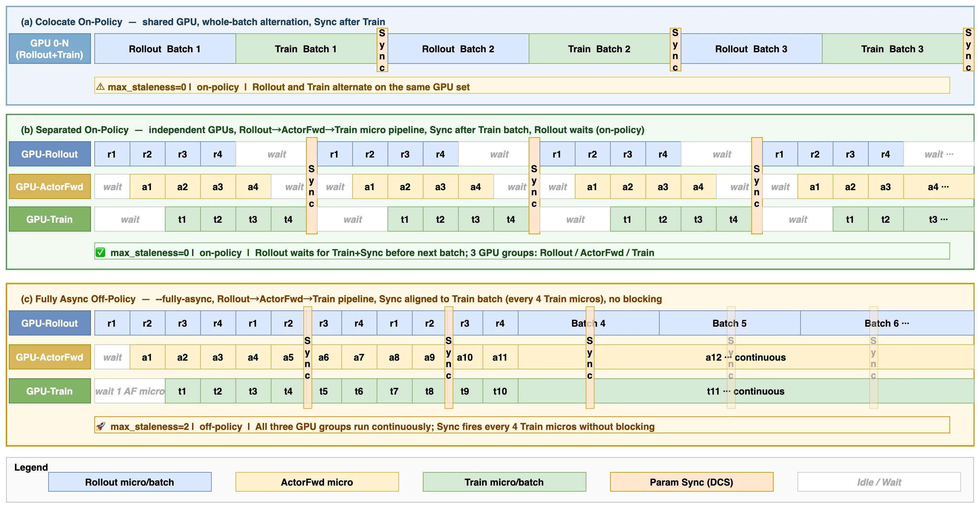Click the warning triangle icon in section (a) note
Viewport: 980px width, 508px height.
coord(100,87)
